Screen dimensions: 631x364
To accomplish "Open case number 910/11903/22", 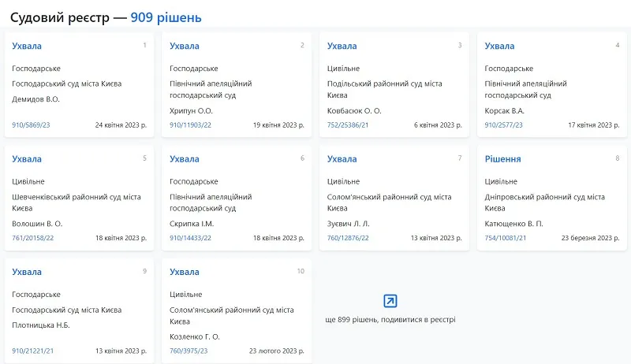I will (x=190, y=125).
